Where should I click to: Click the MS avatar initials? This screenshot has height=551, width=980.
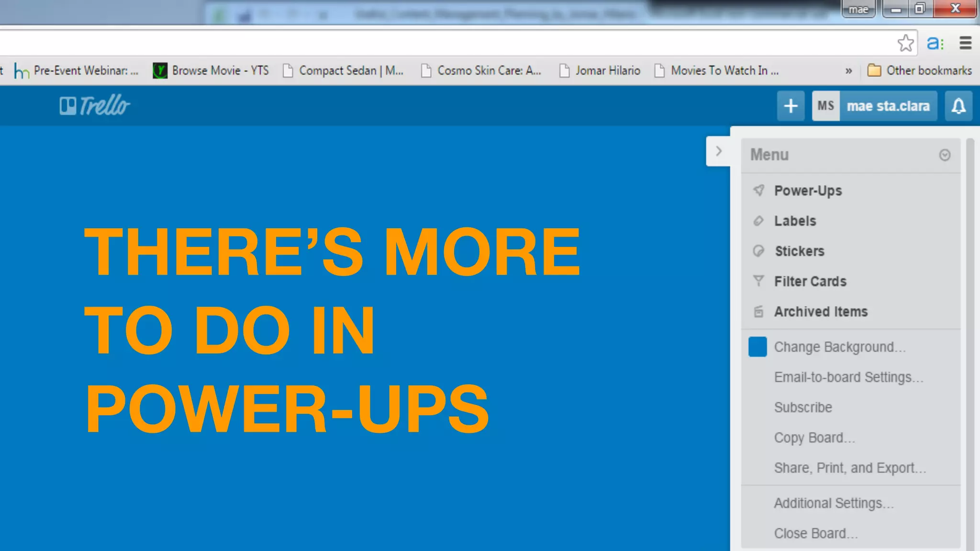(826, 106)
